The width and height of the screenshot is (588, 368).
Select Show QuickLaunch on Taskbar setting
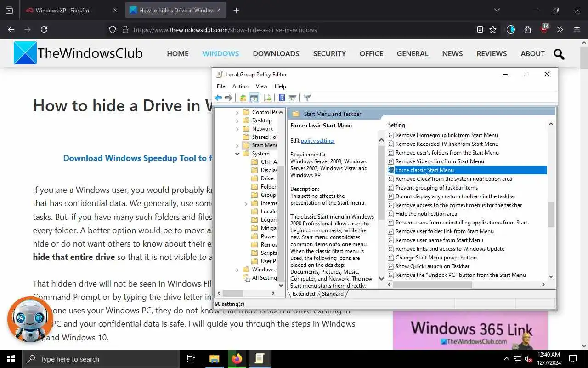click(x=432, y=266)
